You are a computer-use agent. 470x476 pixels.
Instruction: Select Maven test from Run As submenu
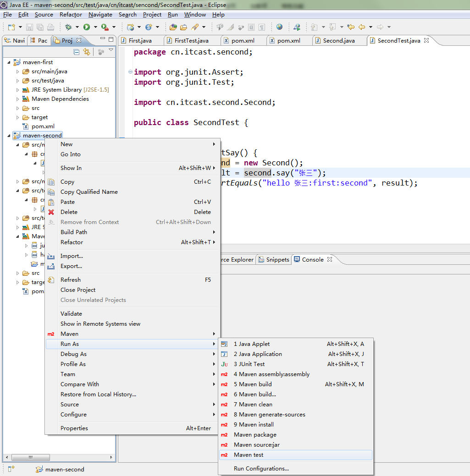pyautogui.click(x=249, y=455)
